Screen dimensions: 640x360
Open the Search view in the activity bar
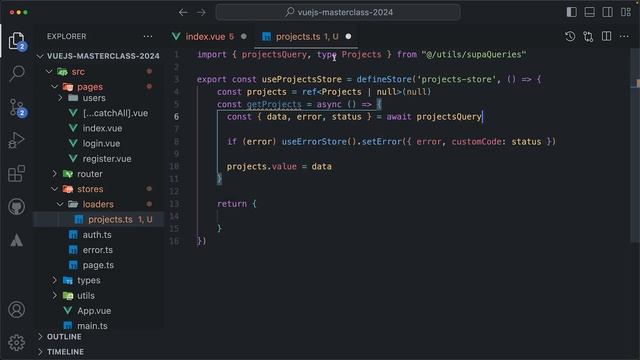click(16, 73)
